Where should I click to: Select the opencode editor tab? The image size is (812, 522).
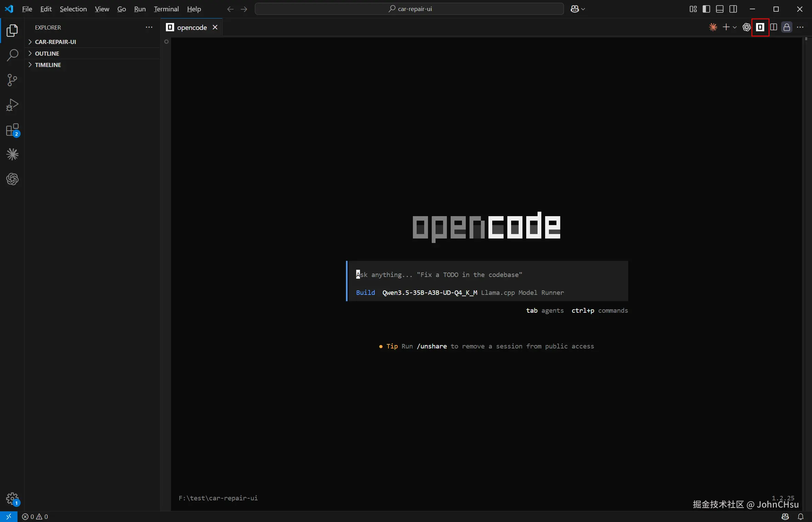pyautogui.click(x=191, y=27)
